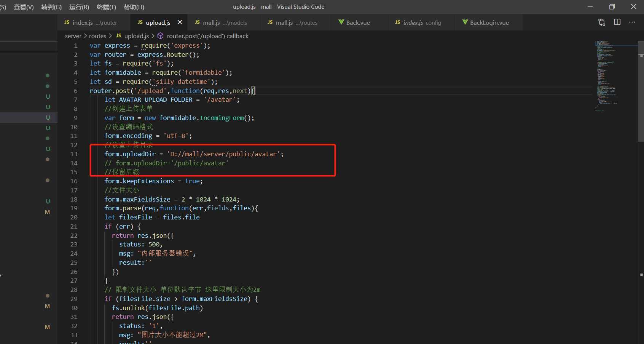Select 'upload.js' in the breadcrumb
The image size is (644, 344).
(x=137, y=36)
